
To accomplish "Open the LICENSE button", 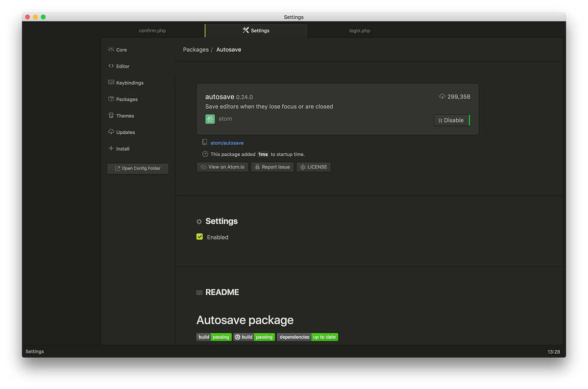I will point(314,167).
